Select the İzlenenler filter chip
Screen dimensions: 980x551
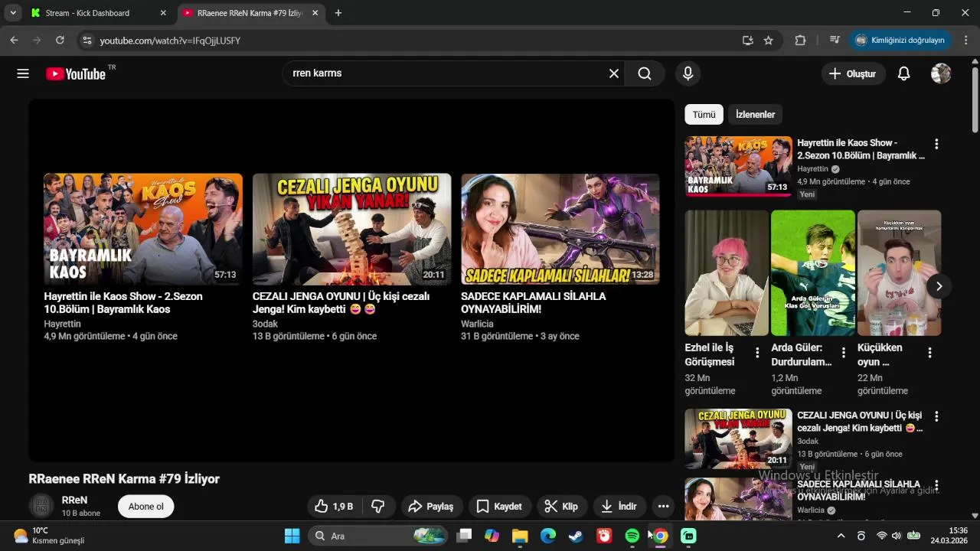(755, 115)
